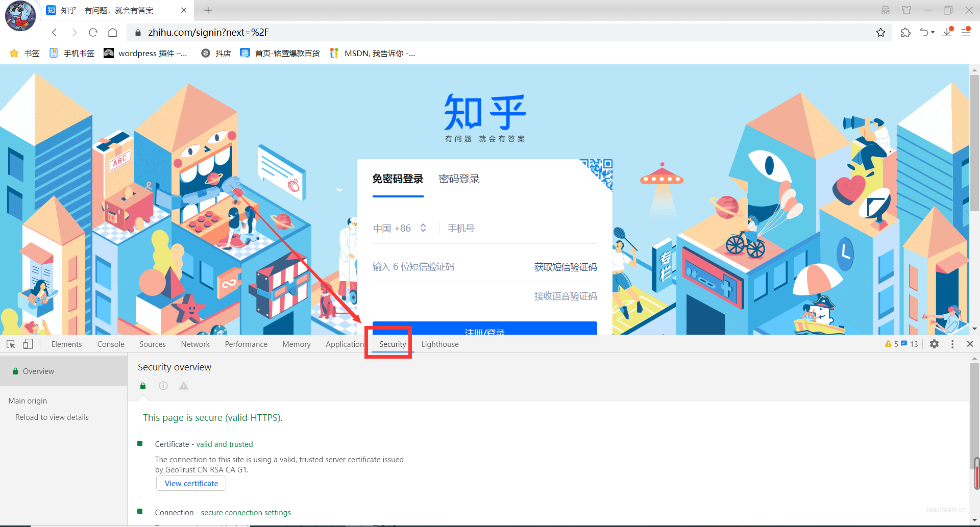This screenshot has height=527, width=980.
Task: Click 'valid and trusted' certificate text
Action: [225, 444]
